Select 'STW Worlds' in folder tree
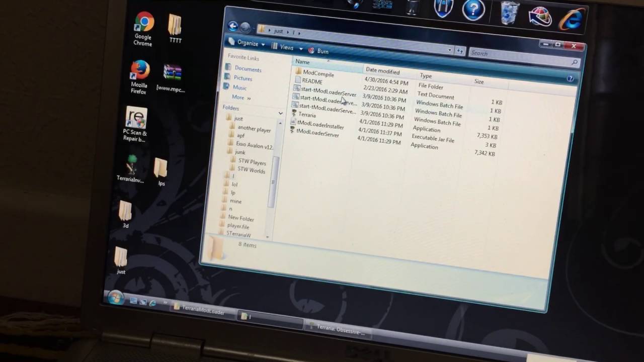Image resolution: width=644 pixels, height=362 pixels. click(247, 169)
